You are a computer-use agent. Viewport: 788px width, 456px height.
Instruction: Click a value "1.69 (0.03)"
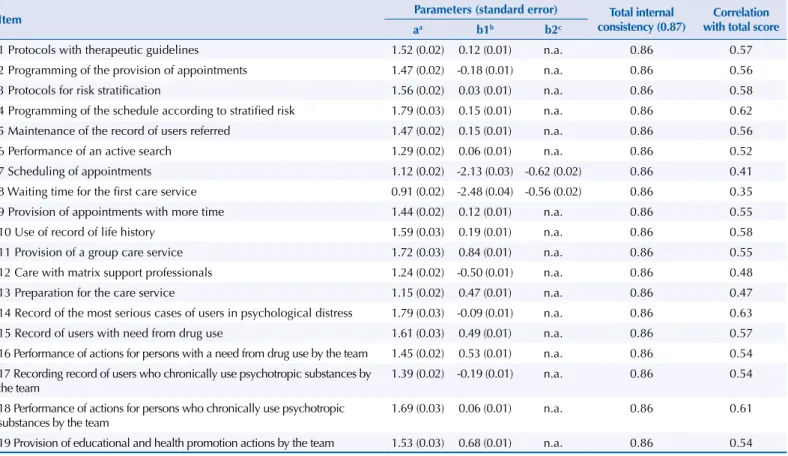[418, 408]
